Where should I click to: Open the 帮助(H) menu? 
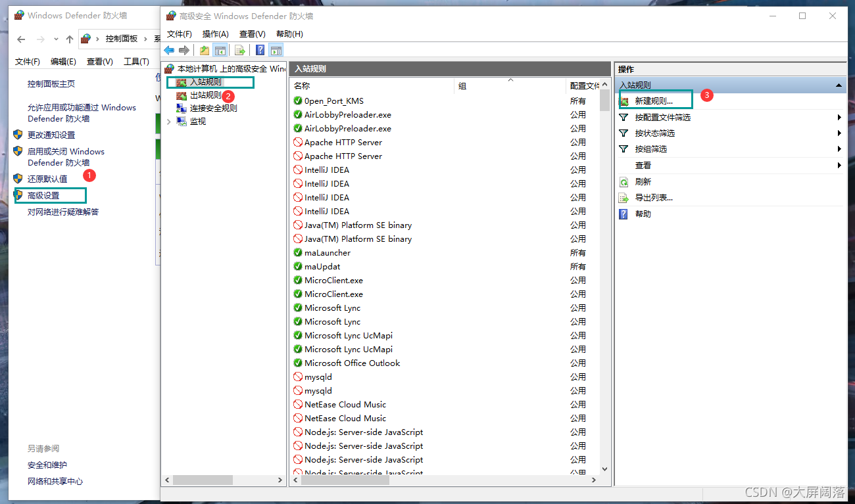(x=289, y=34)
